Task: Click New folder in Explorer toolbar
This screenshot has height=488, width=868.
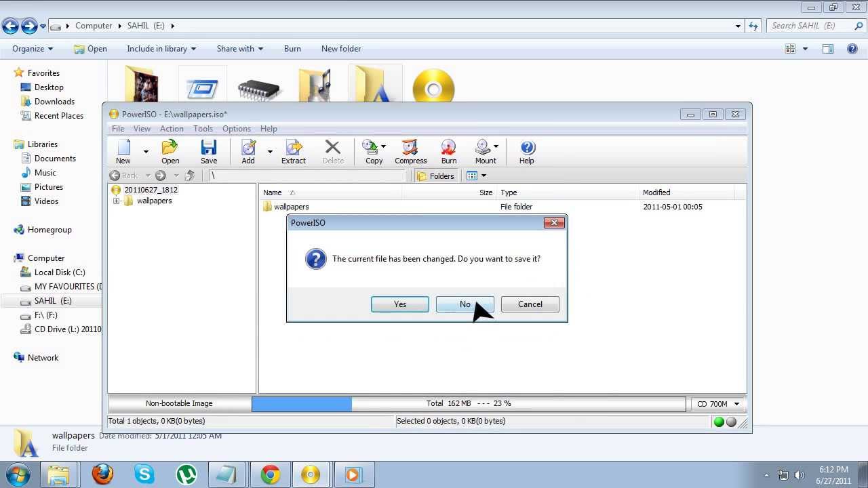Action: coord(341,49)
